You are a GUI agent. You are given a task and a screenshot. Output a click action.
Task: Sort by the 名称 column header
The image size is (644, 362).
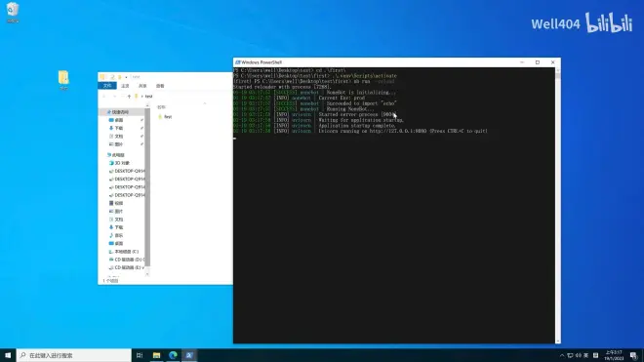pyautogui.click(x=161, y=106)
